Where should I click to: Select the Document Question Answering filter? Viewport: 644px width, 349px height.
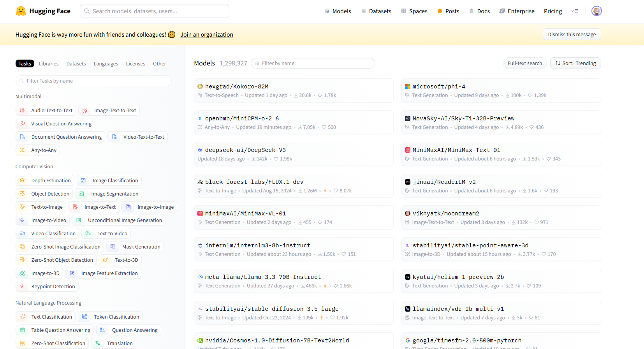(60, 137)
